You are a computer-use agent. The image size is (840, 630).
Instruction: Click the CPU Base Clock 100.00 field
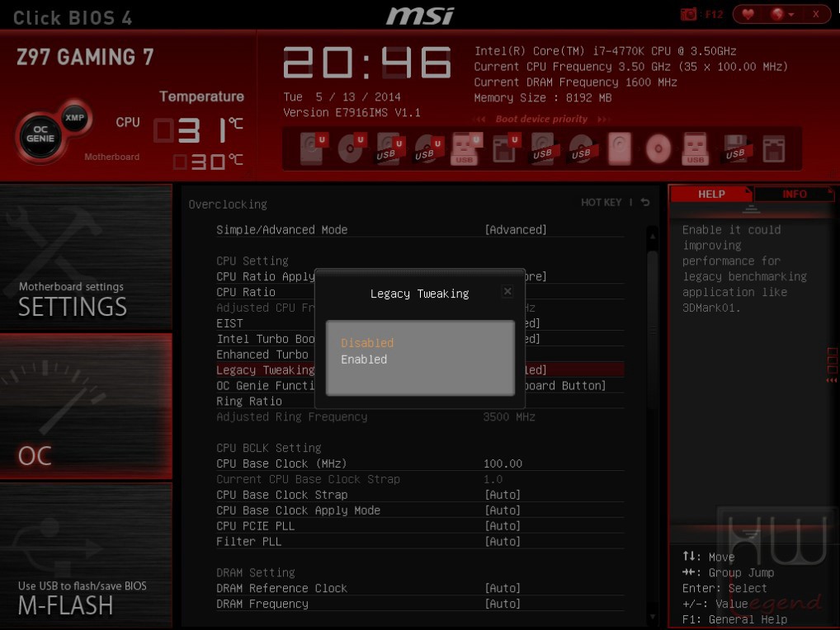(x=503, y=463)
